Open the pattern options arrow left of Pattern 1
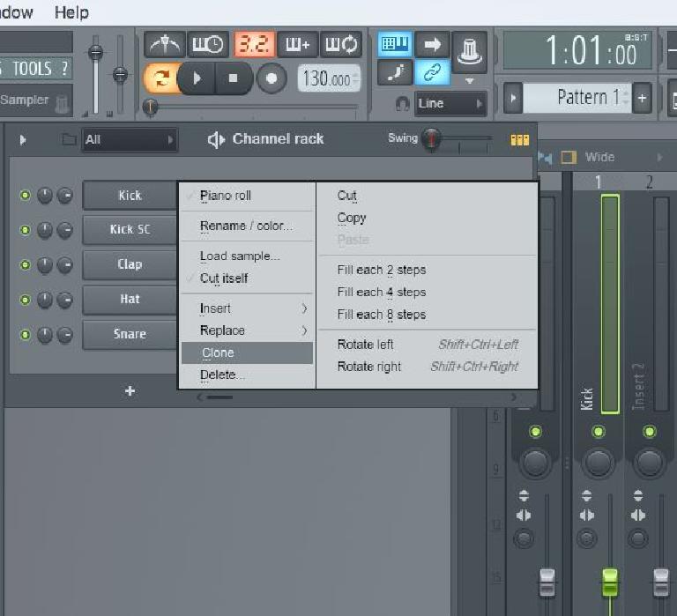The width and height of the screenshot is (677, 616). [513, 98]
